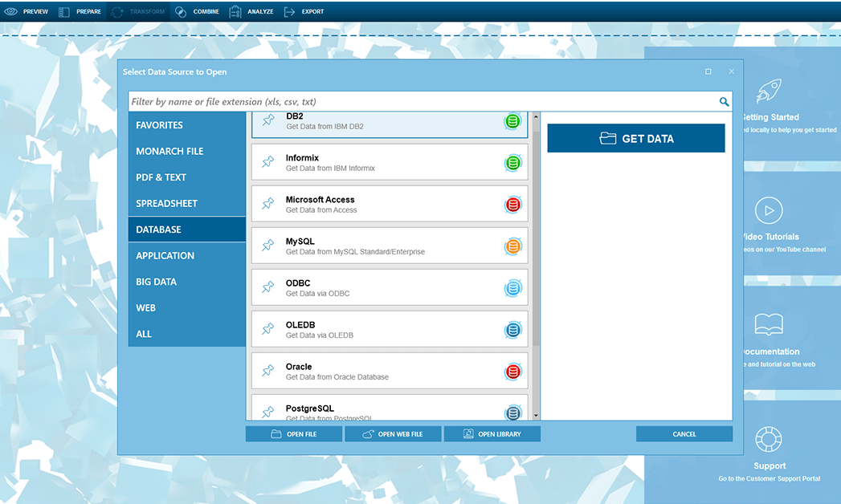Select the Application category
This screenshot has height=504, width=841.
pos(186,255)
